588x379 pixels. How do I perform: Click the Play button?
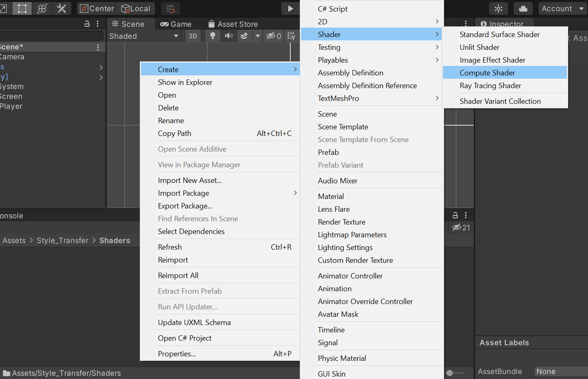point(290,9)
